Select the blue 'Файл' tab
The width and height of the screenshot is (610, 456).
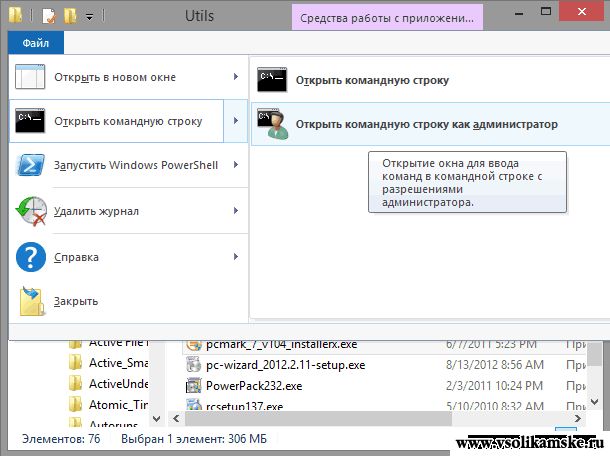tap(36, 43)
